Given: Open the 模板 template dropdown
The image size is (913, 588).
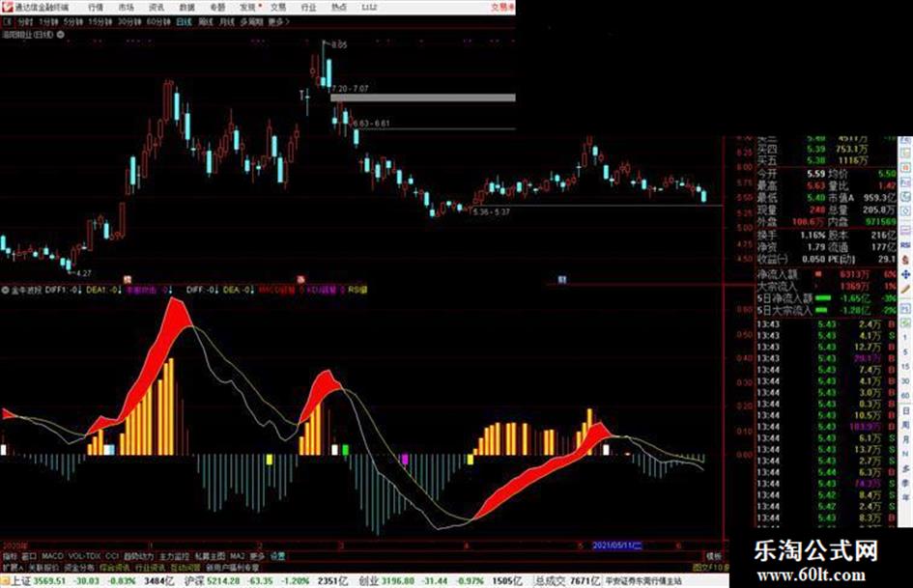Looking at the screenshot, I should (714, 556).
